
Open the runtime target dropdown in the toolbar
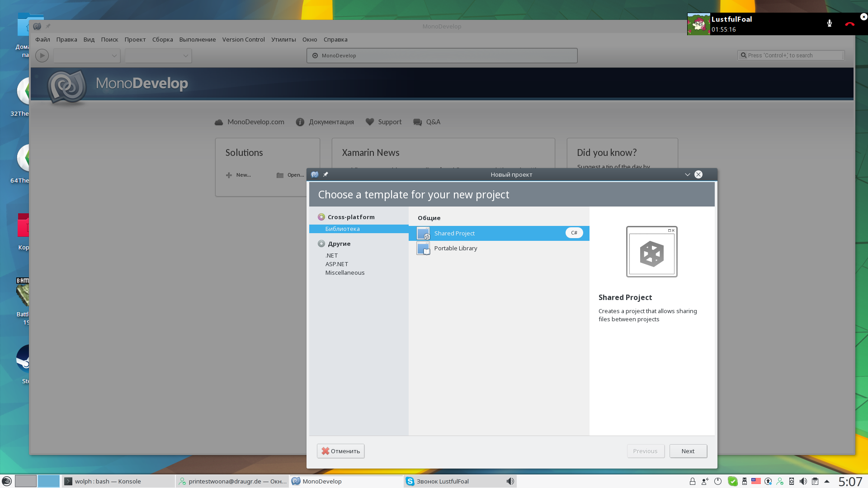point(158,56)
